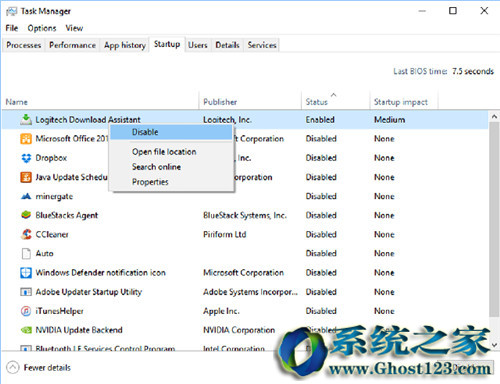The width and height of the screenshot is (500, 384).
Task: Select the minergate entry name
Action: point(54,196)
